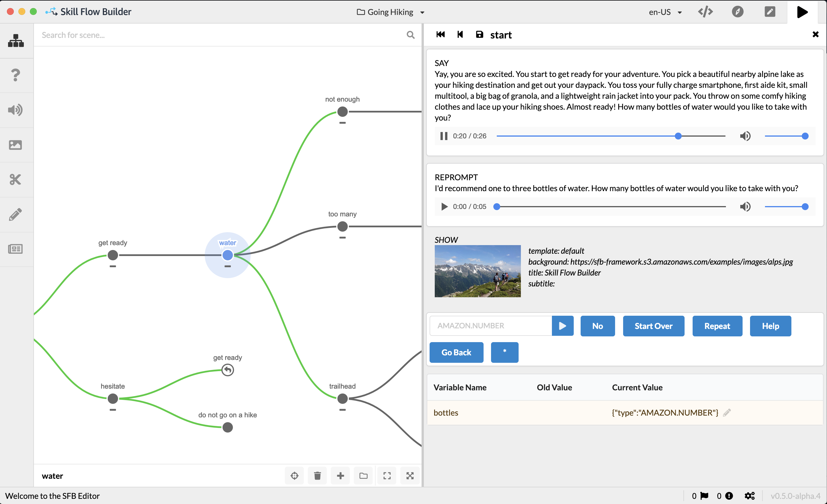The height and width of the screenshot is (504, 827).
Task: Mute the REPROMPT audio speaker
Action: pos(745,206)
